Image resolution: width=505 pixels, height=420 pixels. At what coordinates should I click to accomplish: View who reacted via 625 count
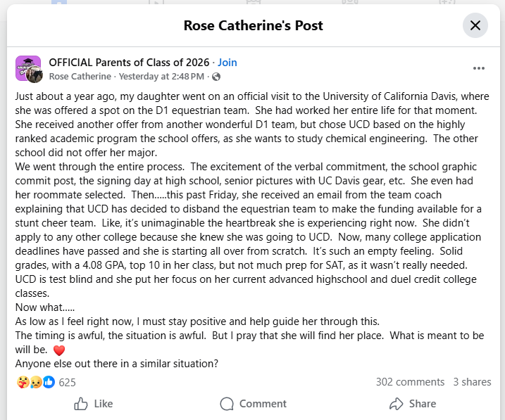[67, 382]
